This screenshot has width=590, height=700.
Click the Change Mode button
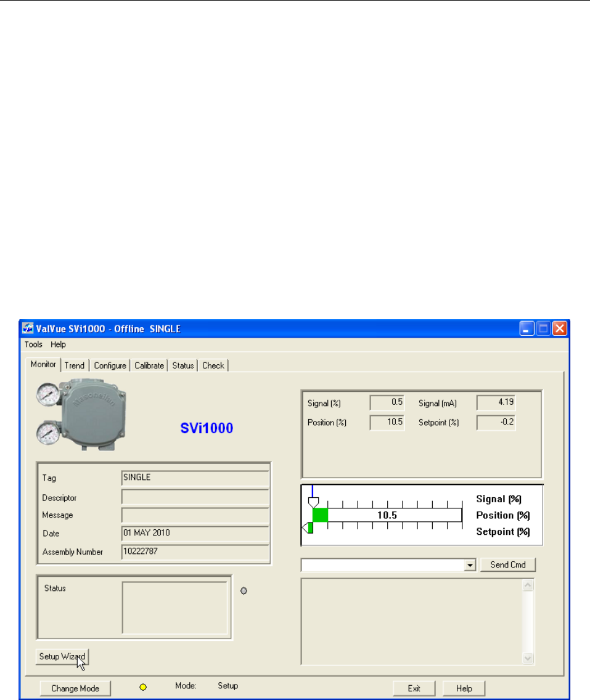click(x=75, y=688)
